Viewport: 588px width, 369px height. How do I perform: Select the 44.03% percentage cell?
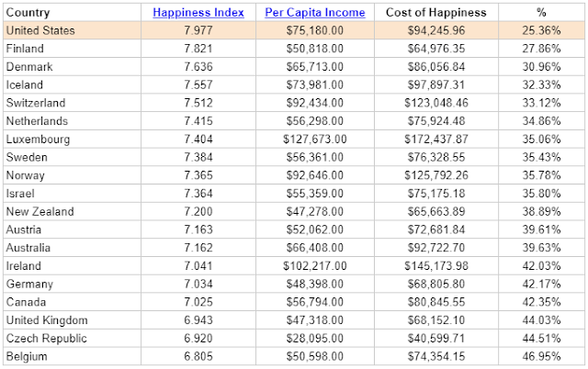pos(541,320)
